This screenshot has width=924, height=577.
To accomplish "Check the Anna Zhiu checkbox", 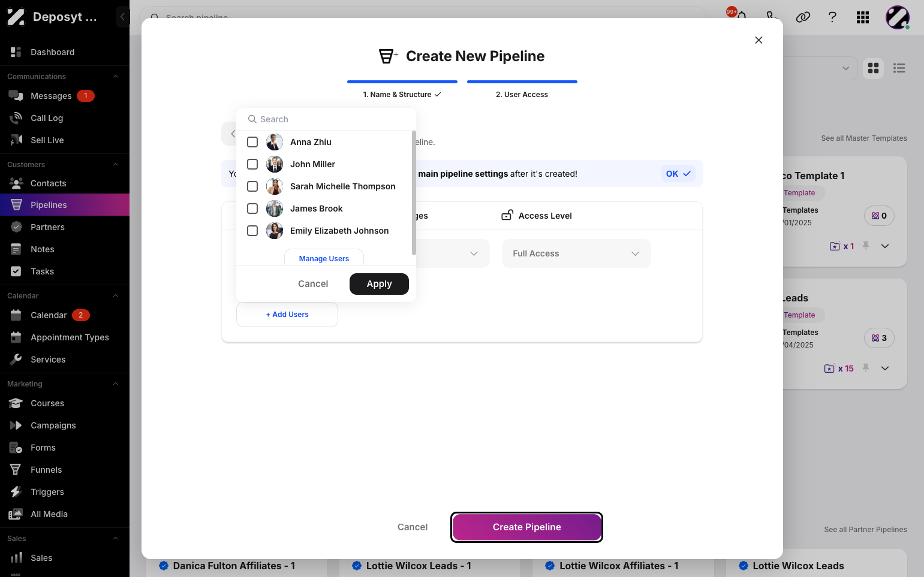I will click(x=252, y=142).
